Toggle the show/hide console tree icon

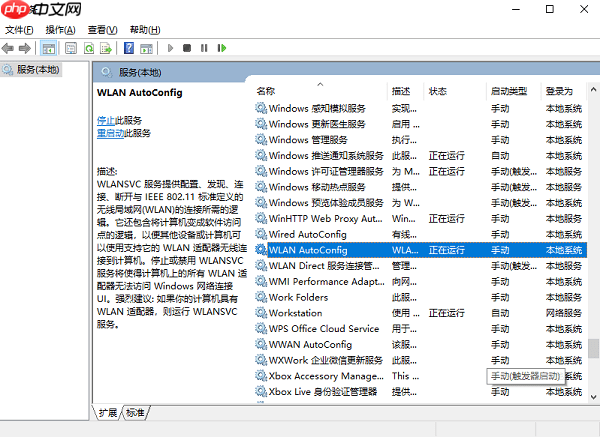pos(49,48)
